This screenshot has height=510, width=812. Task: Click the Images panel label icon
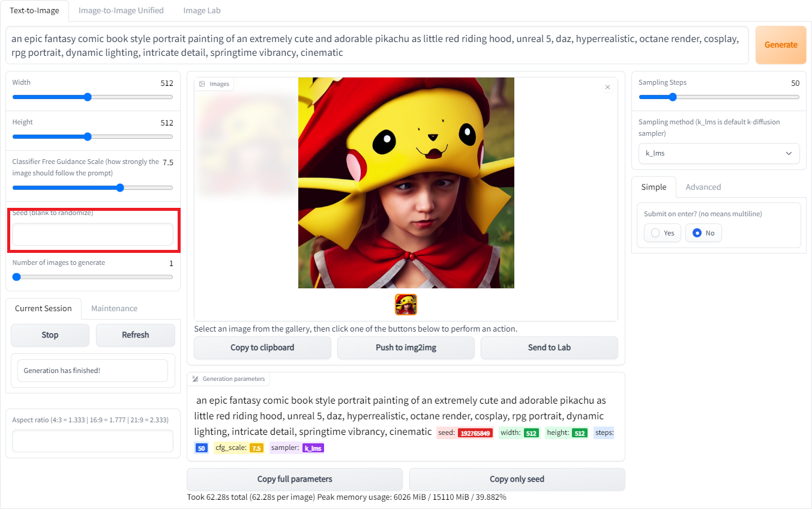pos(202,84)
